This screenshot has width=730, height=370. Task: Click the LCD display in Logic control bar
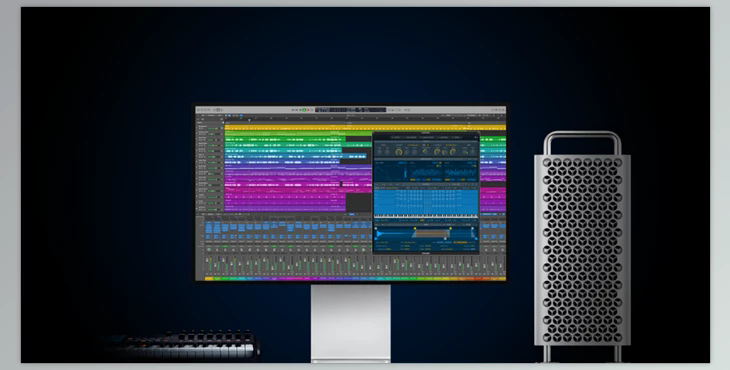(351, 110)
